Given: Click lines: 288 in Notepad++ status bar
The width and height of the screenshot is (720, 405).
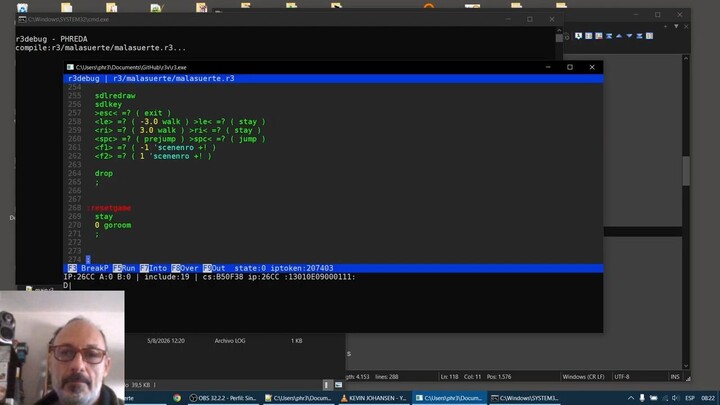Looking at the screenshot, I should point(387,377).
